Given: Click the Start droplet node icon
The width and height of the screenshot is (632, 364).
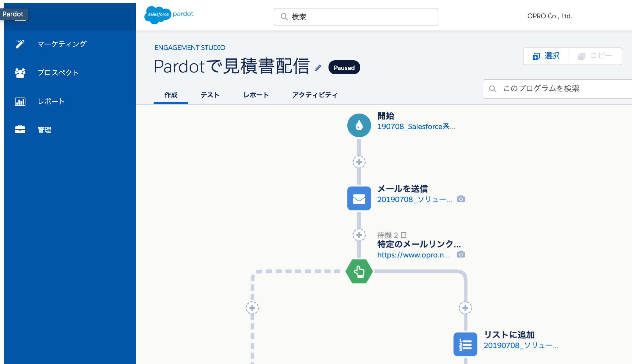Looking at the screenshot, I should pos(359,125).
